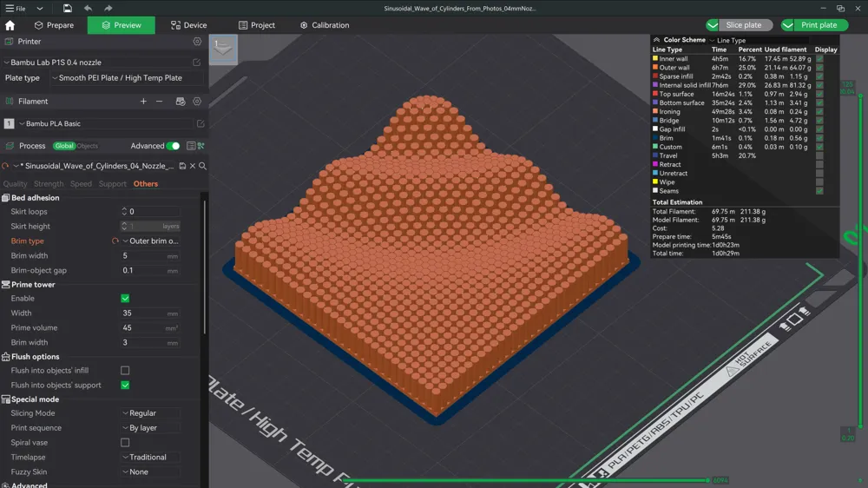
Task: Click the save project icon
Action: pos(67,9)
